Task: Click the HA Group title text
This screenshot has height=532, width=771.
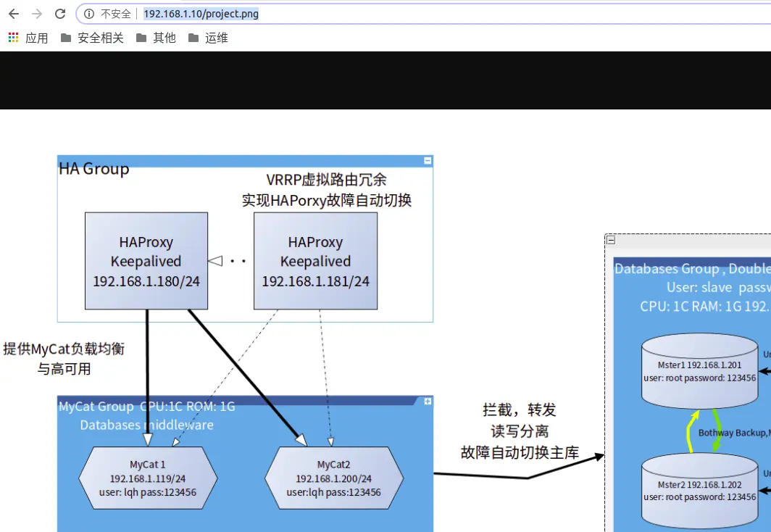Action: tap(94, 169)
